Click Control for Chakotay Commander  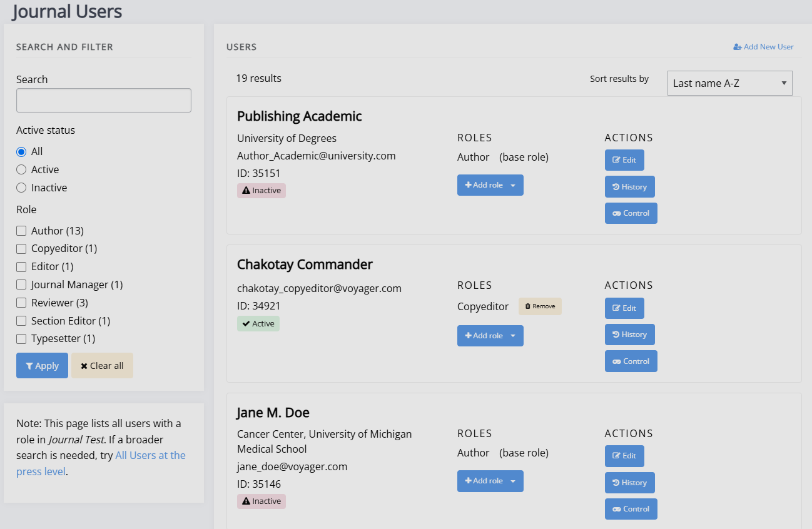631,361
